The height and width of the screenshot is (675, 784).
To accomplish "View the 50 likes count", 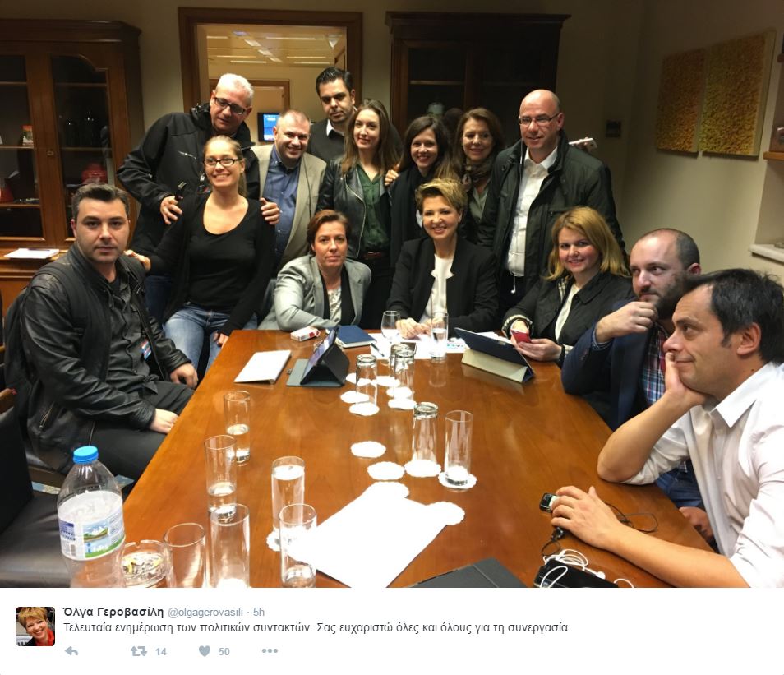I will 224,651.
